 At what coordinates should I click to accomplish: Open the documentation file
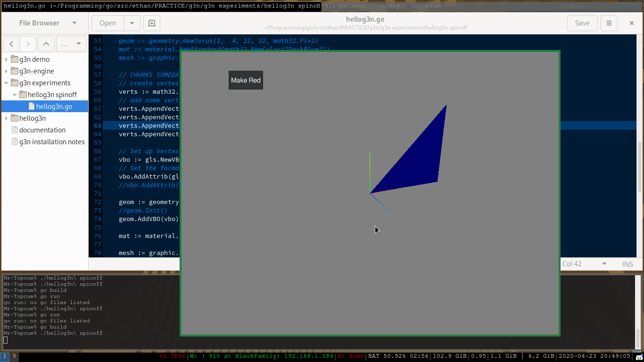(x=42, y=130)
